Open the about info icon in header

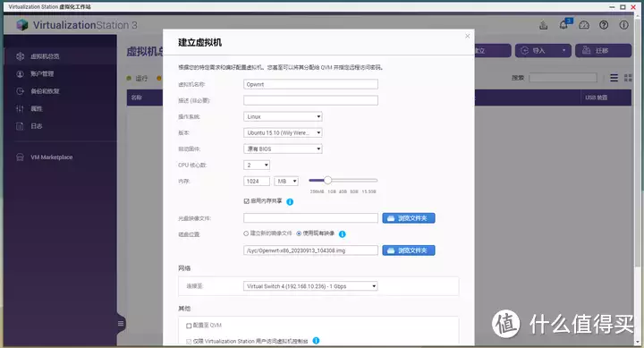pos(624,25)
